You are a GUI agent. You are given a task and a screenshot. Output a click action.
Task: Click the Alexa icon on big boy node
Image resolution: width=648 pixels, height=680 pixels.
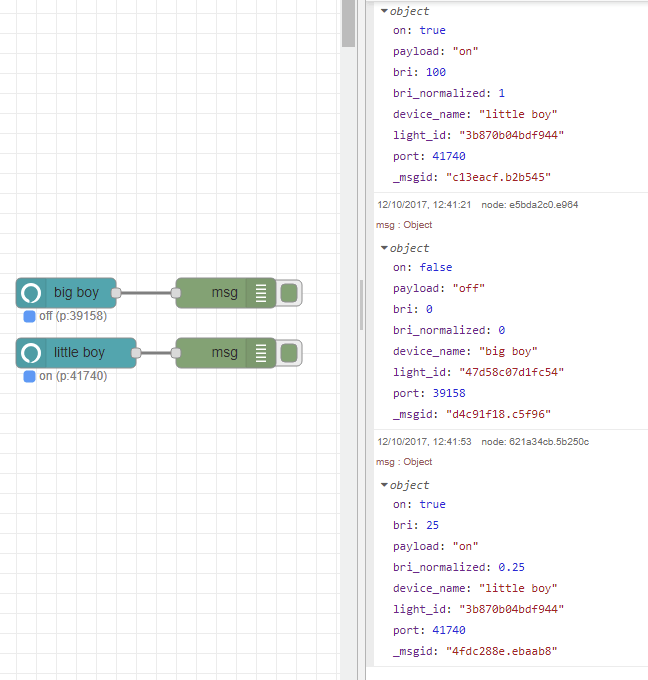tap(31, 293)
